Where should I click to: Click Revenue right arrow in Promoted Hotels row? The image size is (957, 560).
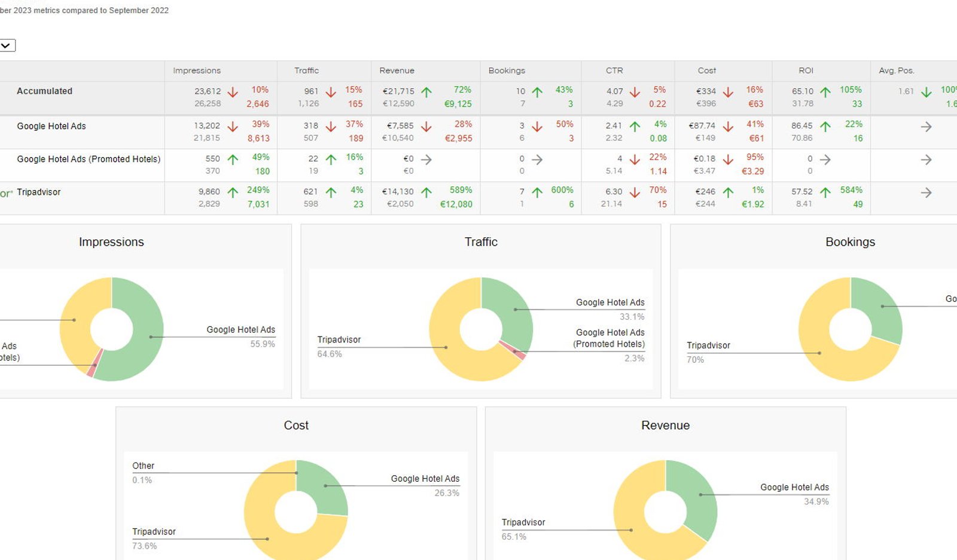click(x=426, y=160)
